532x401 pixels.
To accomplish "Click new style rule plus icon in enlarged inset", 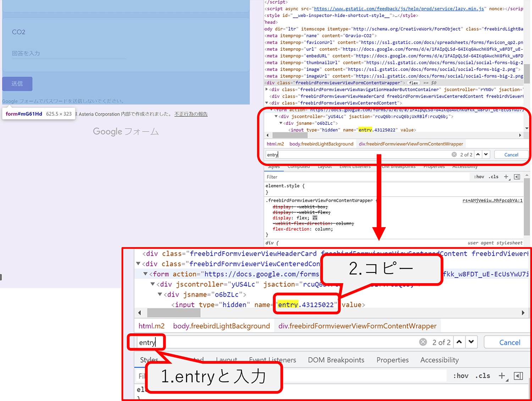I will [x=502, y=376].
